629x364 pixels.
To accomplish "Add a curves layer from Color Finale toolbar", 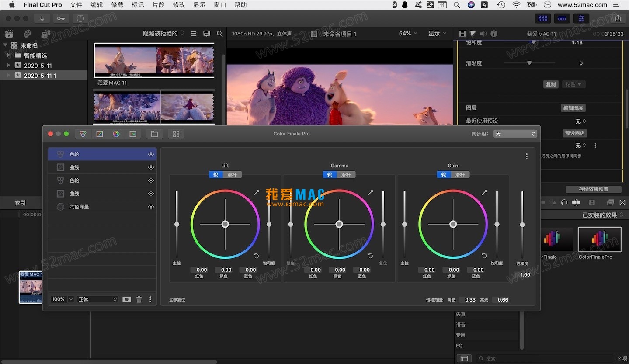I will 100,134.
